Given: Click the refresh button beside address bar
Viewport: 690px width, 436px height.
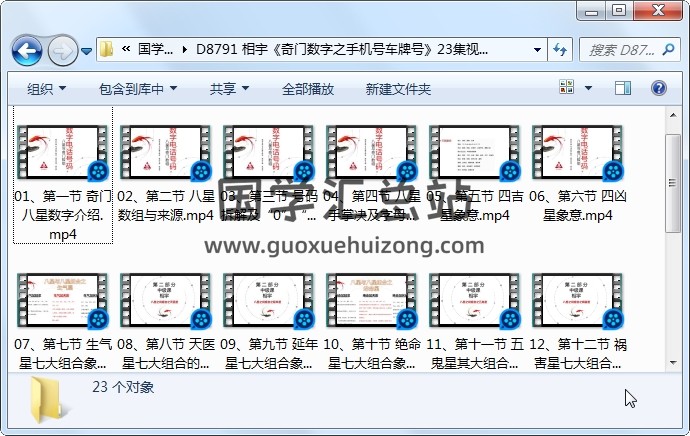Looking at the screenshot, I should [x=559, y=49].
